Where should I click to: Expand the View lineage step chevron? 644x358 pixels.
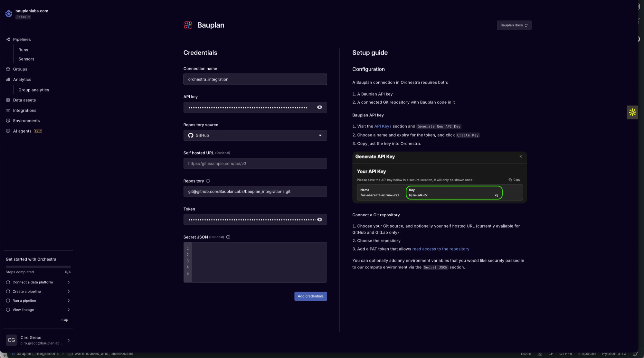click(x=68, y=310)
